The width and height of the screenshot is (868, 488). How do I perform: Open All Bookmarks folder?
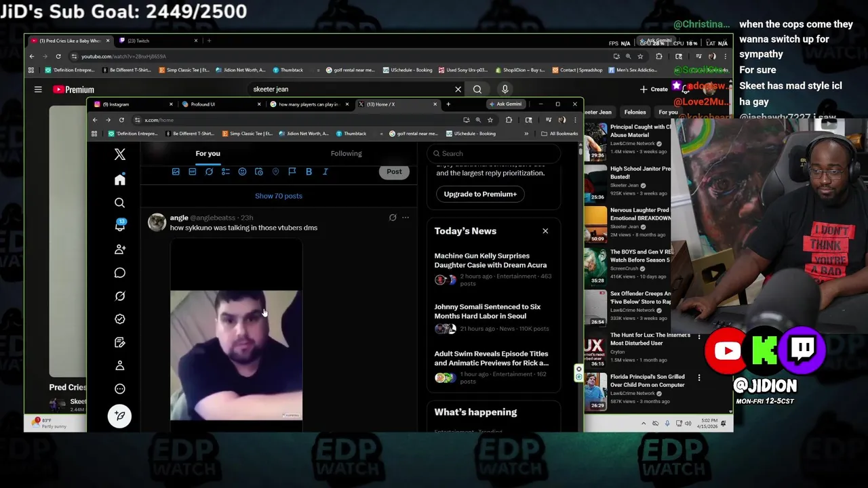(559, 134)
